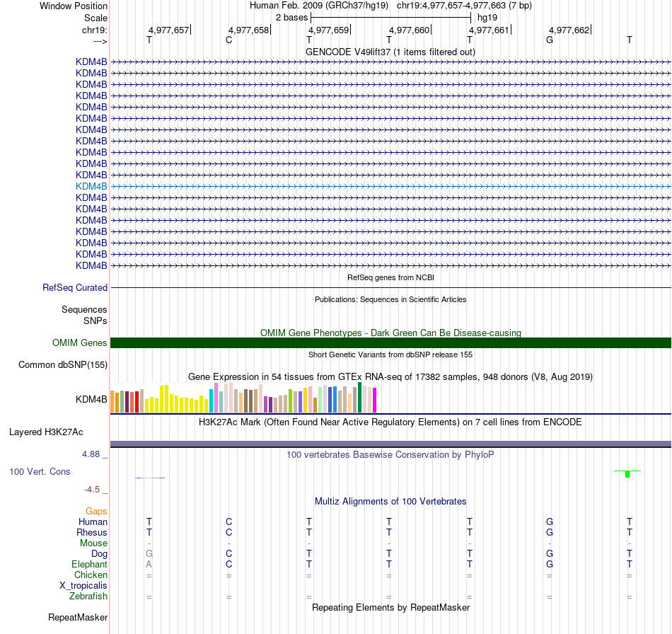The width and height of the screenshot is (672, 634).
Task: Open the GTEx Gene Expression track title
Action: [x=390, y=377]
